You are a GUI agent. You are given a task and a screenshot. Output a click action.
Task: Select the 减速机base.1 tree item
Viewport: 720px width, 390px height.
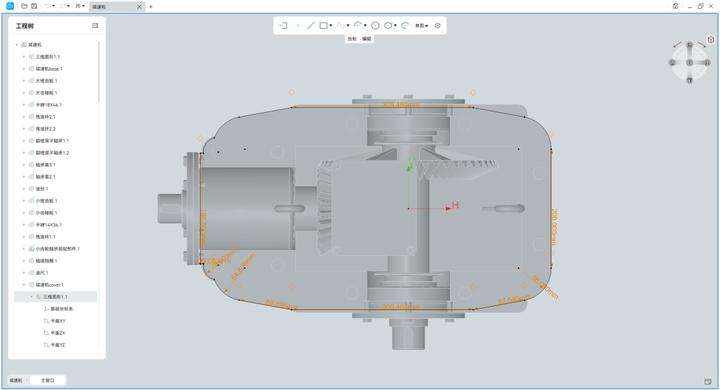pyautogui.click(x=49, y=69)
